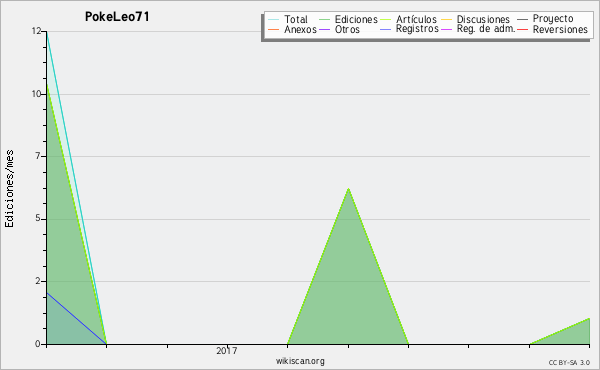This screenshot has width=600, height=370.
Task: Click the chart title PokeLeo71
Action: (117, 17)
